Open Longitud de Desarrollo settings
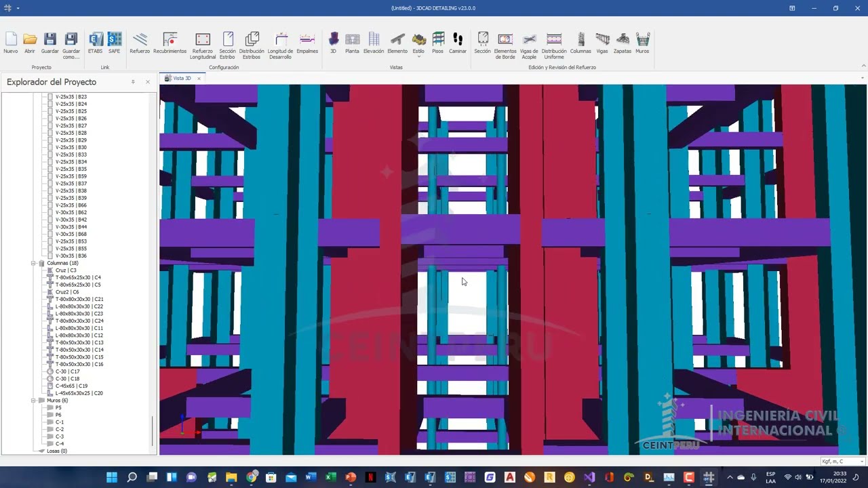 point(281,46)
